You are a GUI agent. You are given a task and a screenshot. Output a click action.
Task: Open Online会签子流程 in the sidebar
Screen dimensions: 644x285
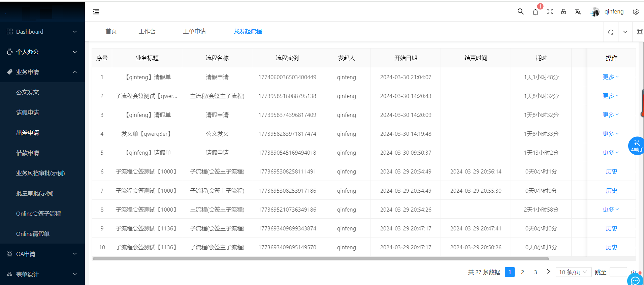pos(38,214)
